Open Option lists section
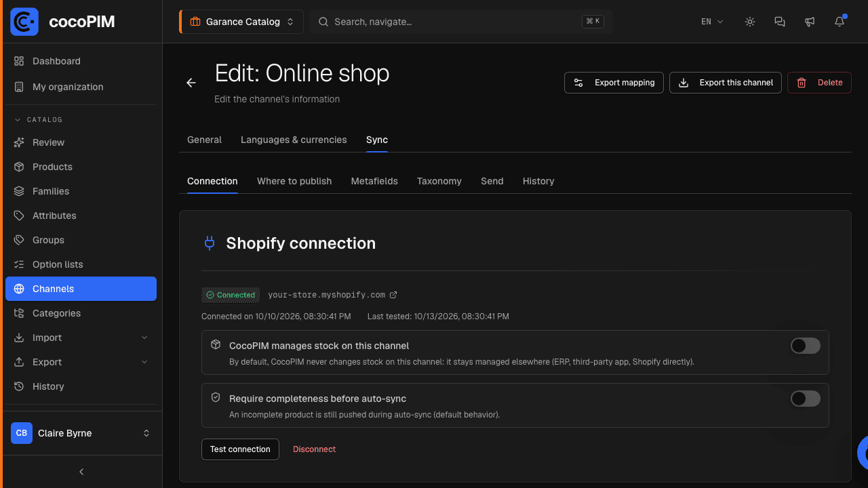Viewport: 868px width, 488px height. [x=81, y=264]
